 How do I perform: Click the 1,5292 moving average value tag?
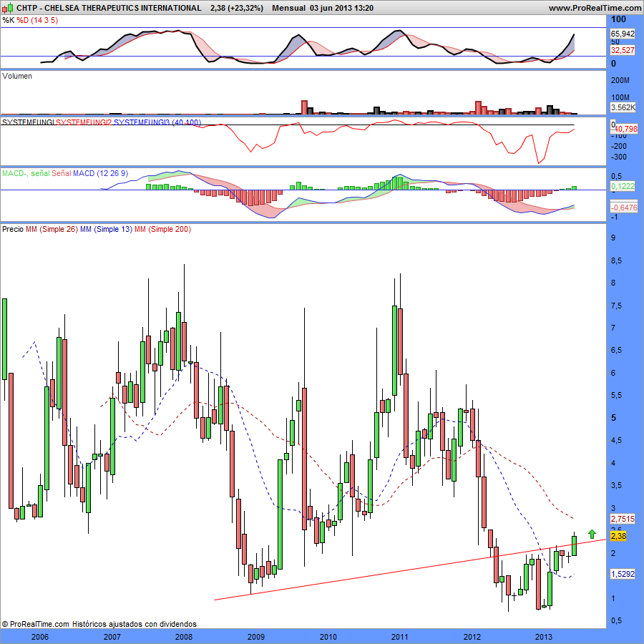click(x=623, y=574)
